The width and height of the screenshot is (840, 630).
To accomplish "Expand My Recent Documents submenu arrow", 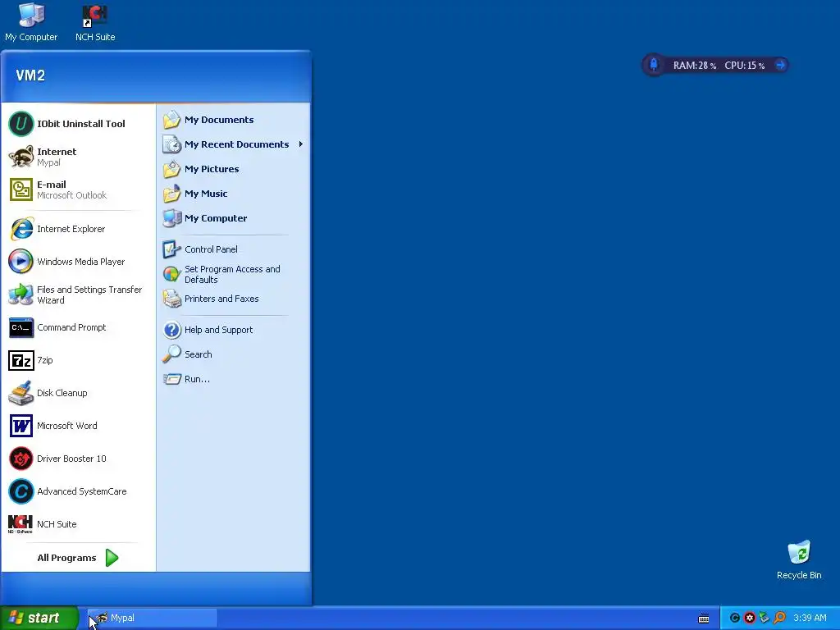I will click(301, 144).
